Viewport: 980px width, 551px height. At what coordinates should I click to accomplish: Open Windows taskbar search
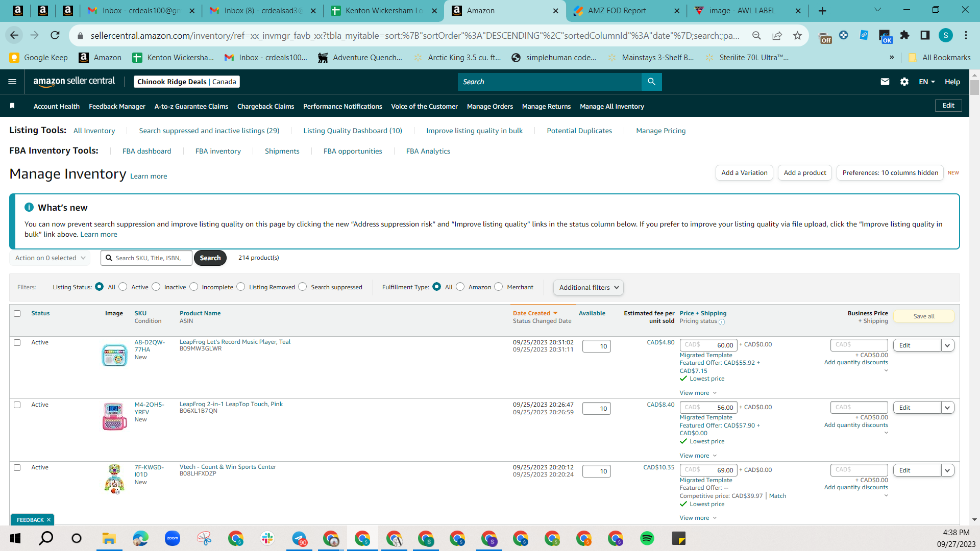[x=46, y=538]
